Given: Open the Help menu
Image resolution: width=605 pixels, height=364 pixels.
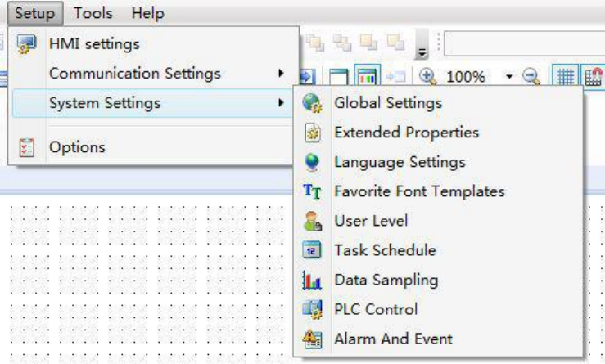Looking at the screenshot, I should 147,13.
